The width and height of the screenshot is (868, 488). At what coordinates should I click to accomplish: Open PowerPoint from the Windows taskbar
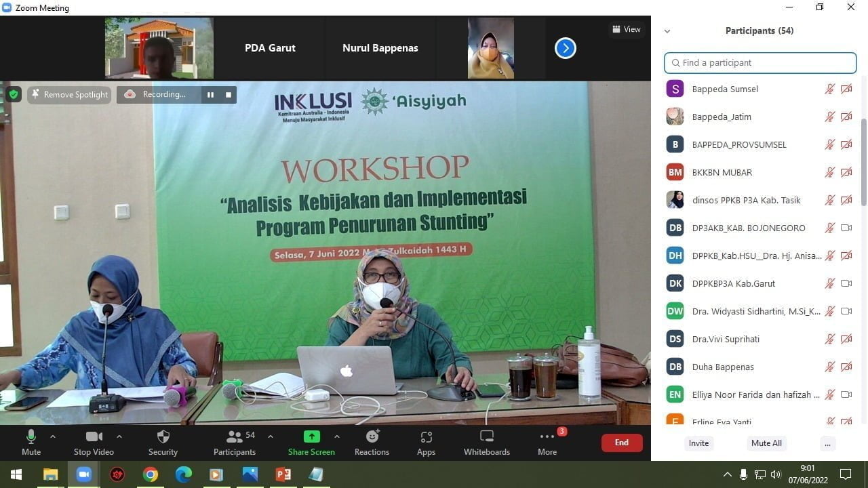click(283, 474)
